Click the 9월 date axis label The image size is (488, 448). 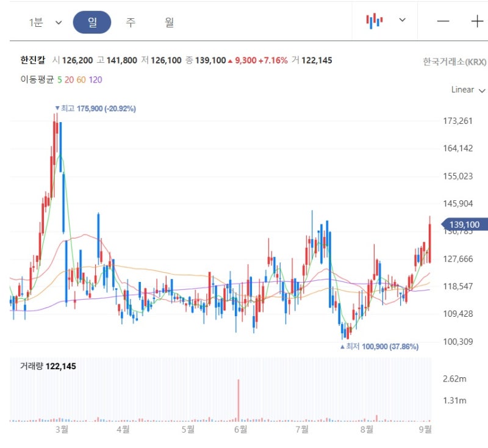coord(425,429)
